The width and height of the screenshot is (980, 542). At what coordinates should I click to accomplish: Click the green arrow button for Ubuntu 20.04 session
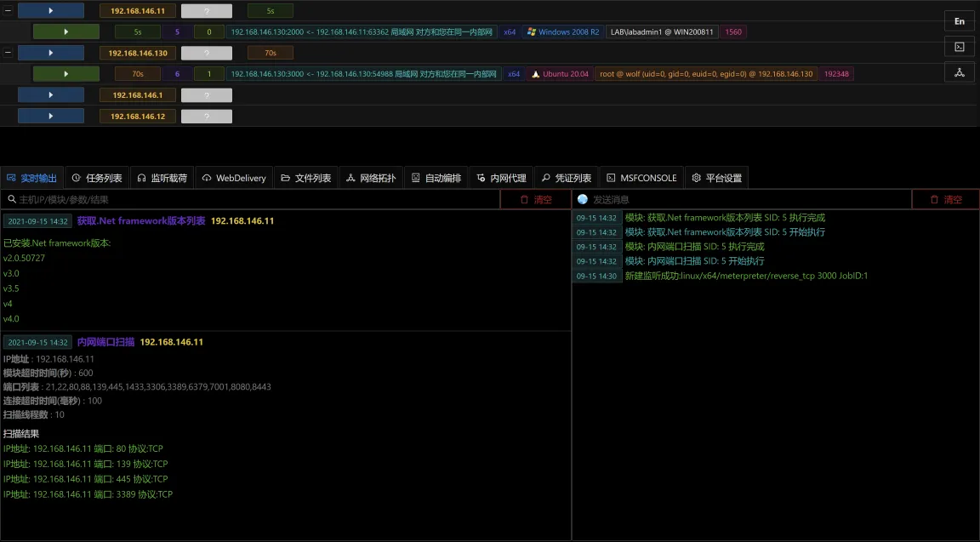click(66, 74)
